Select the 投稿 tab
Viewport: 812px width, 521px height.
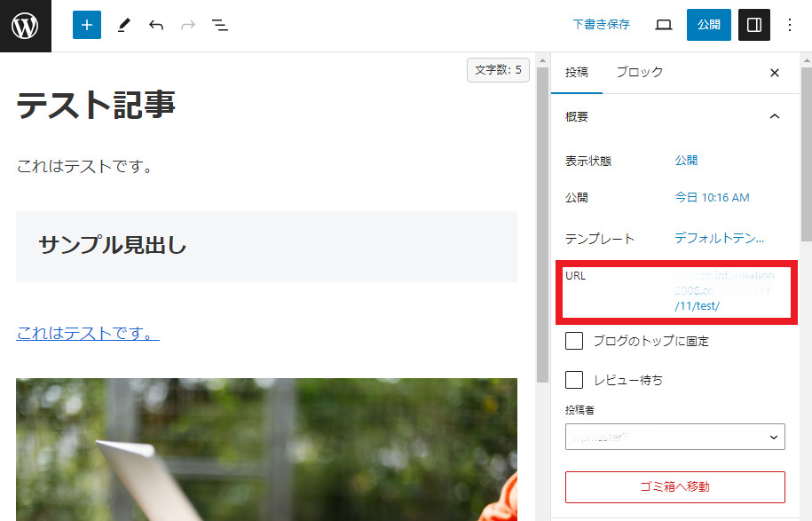tap(577, 73)
